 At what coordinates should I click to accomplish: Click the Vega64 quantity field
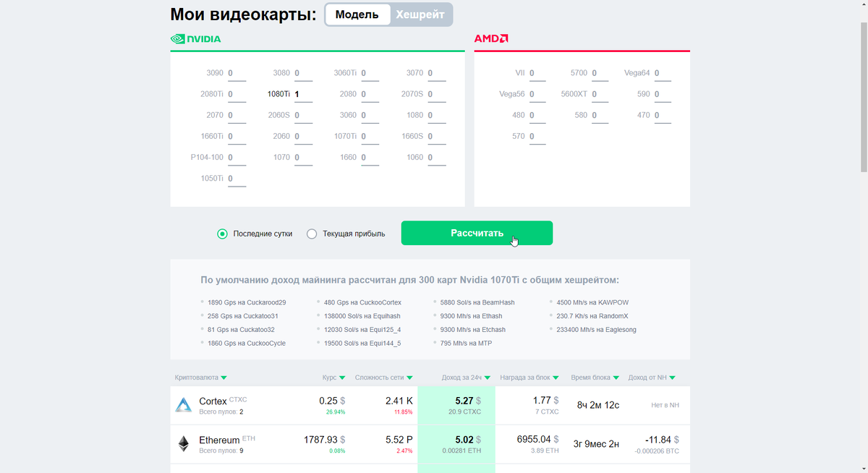[x=663, y=73]
